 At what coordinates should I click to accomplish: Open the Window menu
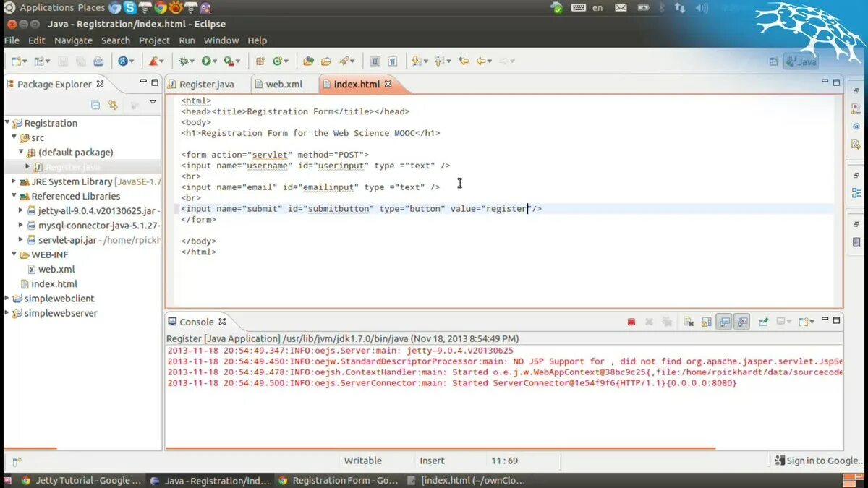(221, 40)
